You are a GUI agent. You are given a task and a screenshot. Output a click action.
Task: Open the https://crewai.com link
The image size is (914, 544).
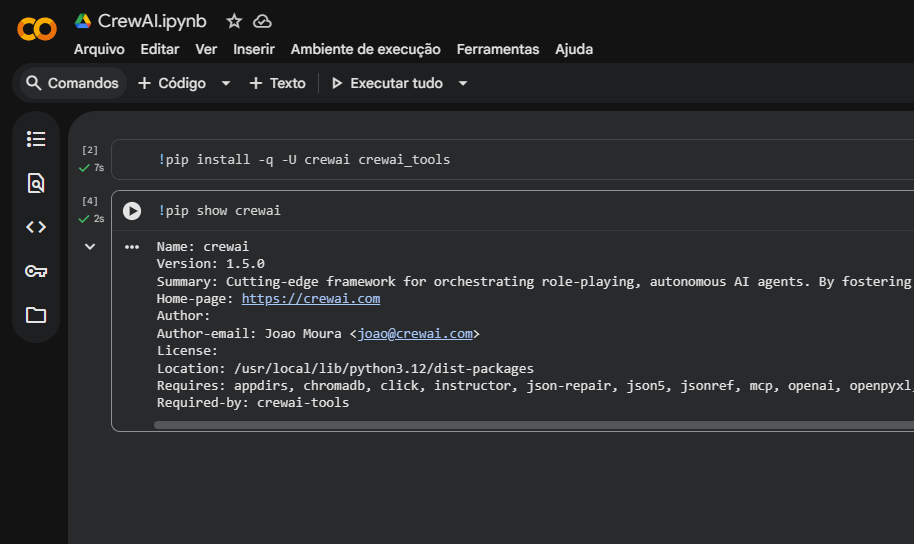pos(311,299)
